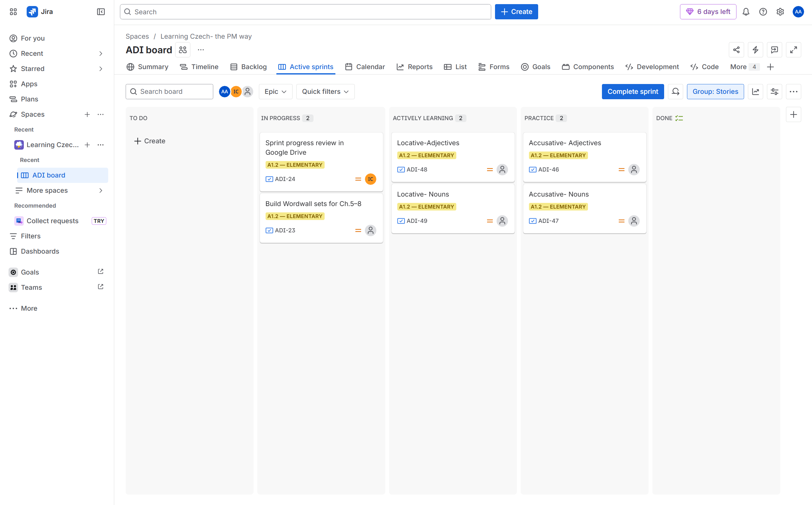Expand the More spaces chevron
The width and height of the screenshot is (812, 505).
point(101,191)
